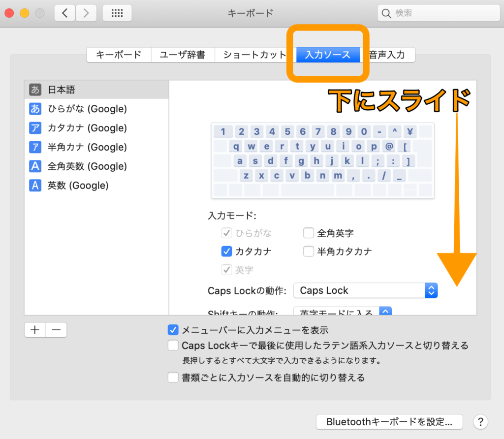
Task: Select 日本語 in the source list
Action: coord(96,90)
